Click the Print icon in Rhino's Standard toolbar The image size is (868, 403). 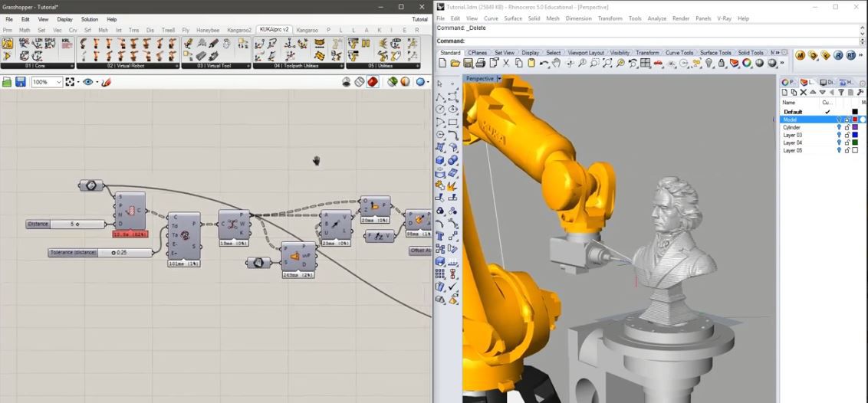[481, 64]
